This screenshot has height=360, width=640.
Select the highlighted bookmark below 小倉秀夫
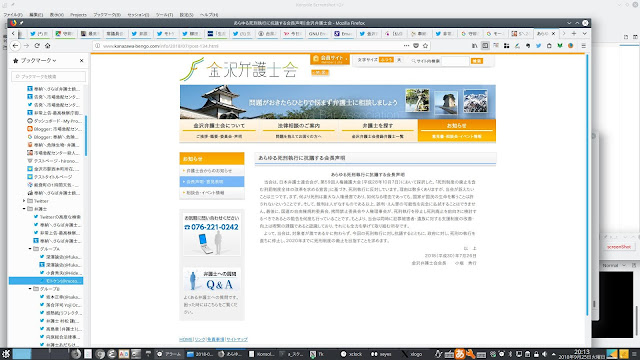[x=46, y=281]
